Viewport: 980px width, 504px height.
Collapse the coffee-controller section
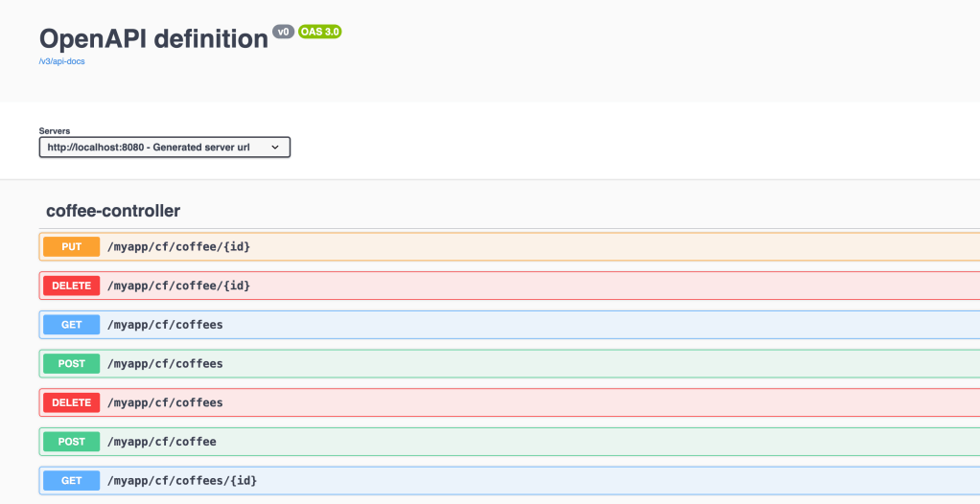tap(113, 211)
